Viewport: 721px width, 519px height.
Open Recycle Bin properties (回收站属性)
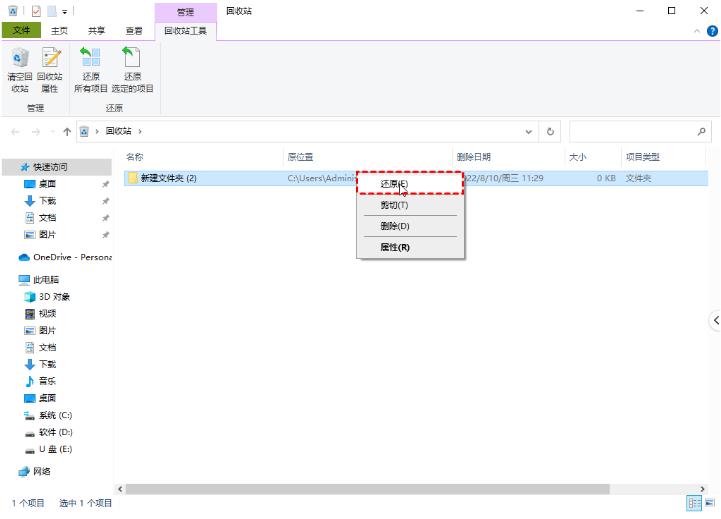pyautogui.click(x=50, y=70)
